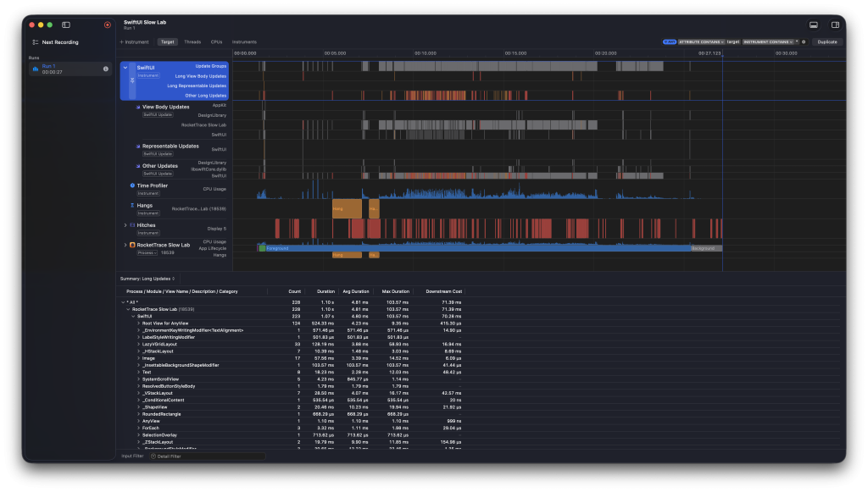Click the Hangs hourglass icon
Screen dimensions: 868x492
(132, 205)
